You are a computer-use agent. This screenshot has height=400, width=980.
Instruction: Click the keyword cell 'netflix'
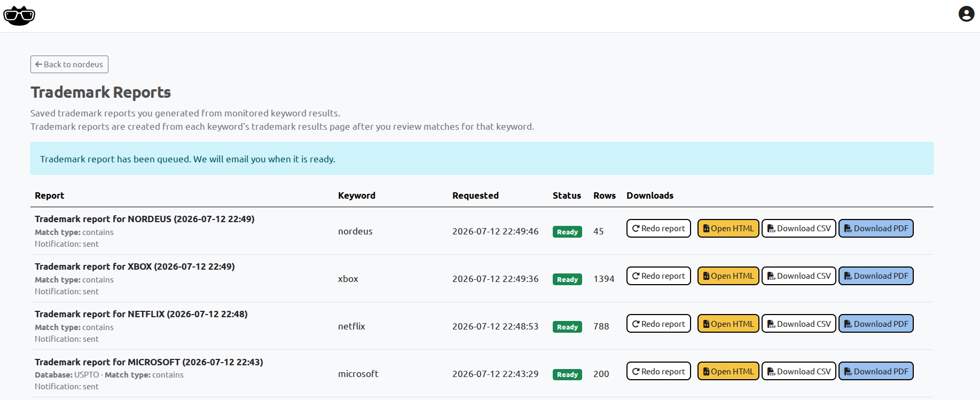point(351,326)
